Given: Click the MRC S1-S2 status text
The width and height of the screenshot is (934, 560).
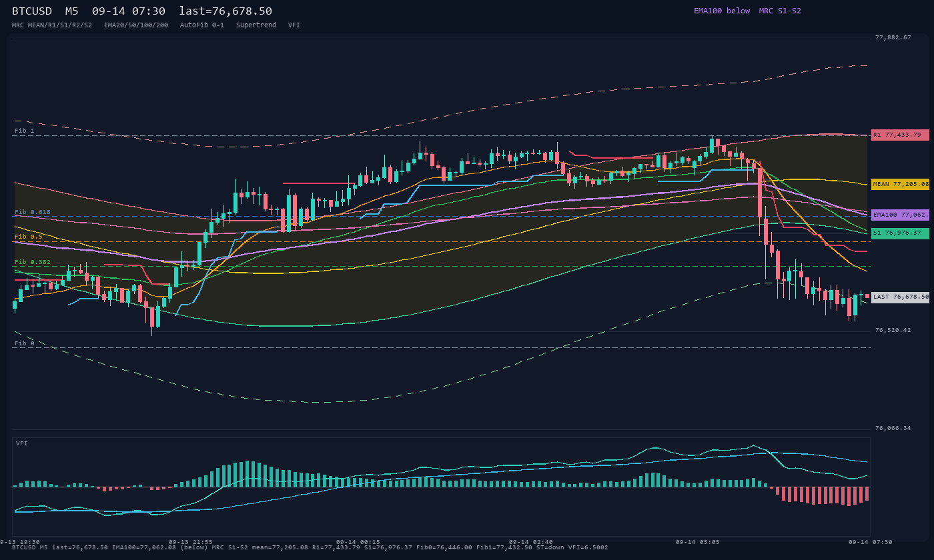Looking at the screenshot, I should tap(780, 11).
